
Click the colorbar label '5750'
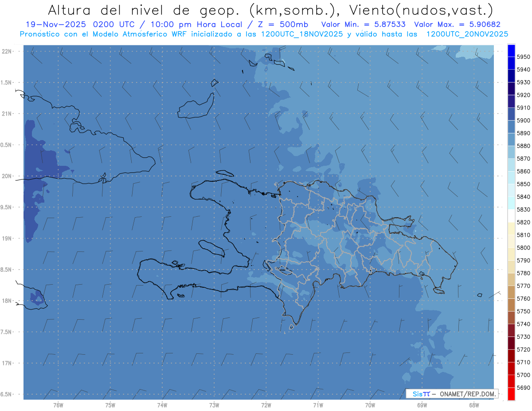[x=524, y=311]
